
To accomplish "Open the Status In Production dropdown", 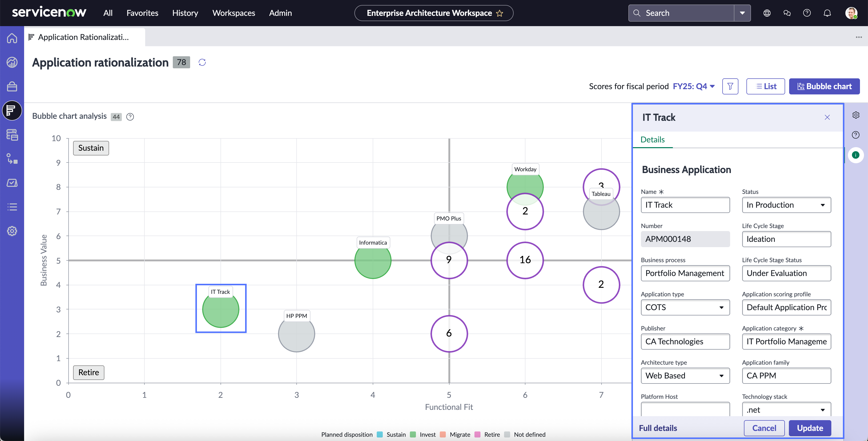I will [786, 205].
